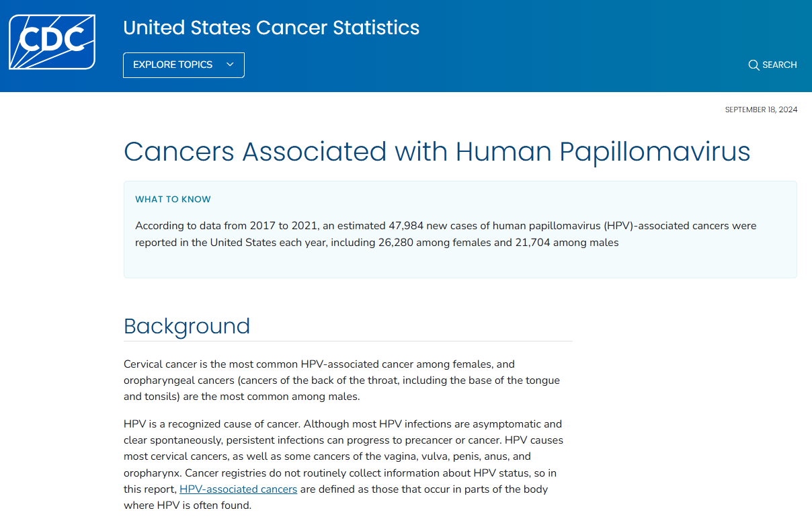Click the WHAT TO KNOW callout box
Viewport: 812px width, 527px height.
[x=460, y=229]
